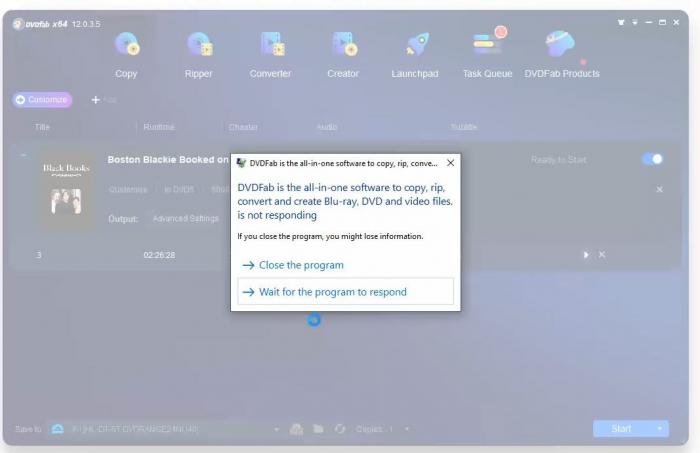Screen dimensions: 700x453
Task: Click the Customize mode button
Action: [42, 100]
